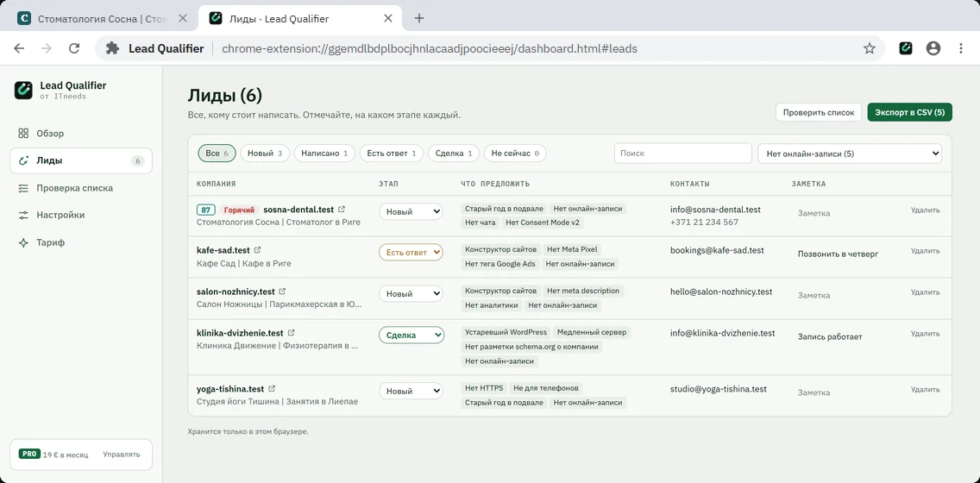The height and width of the screenshot is (483, 980).
Task: Edit the Позвонить в четверг note
Action: [x=845, y=254]
